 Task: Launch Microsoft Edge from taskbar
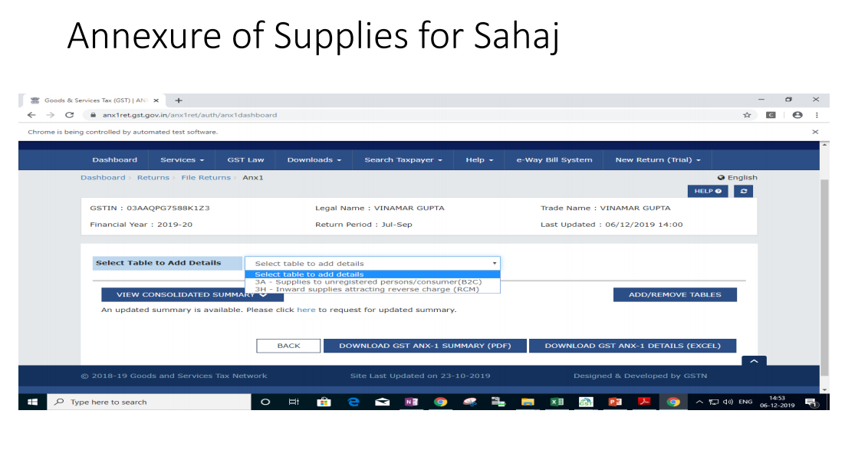(353, 402)
